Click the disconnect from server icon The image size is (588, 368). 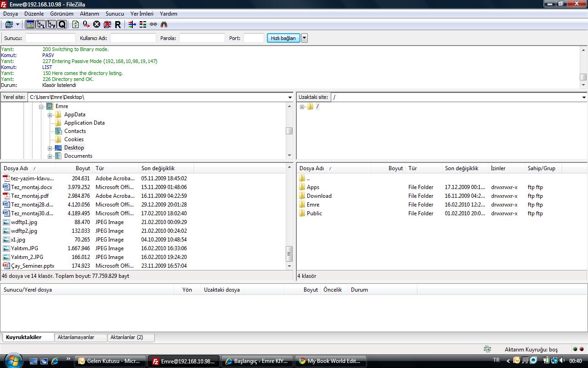point(107,24)
